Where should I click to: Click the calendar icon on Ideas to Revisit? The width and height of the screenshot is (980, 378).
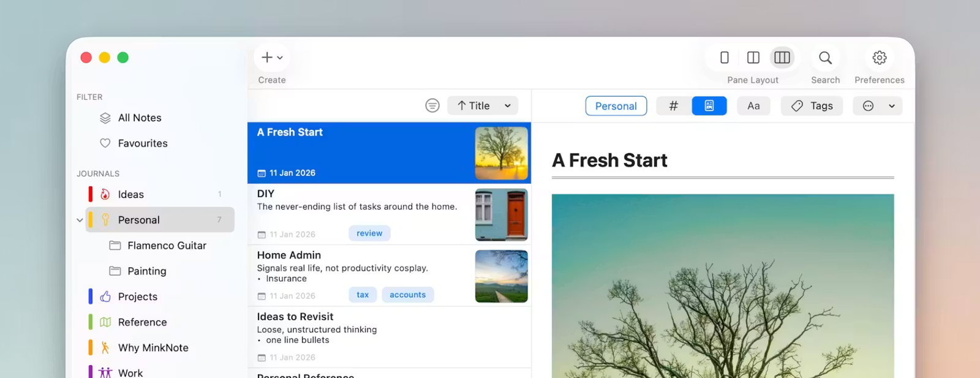(262, 358)
